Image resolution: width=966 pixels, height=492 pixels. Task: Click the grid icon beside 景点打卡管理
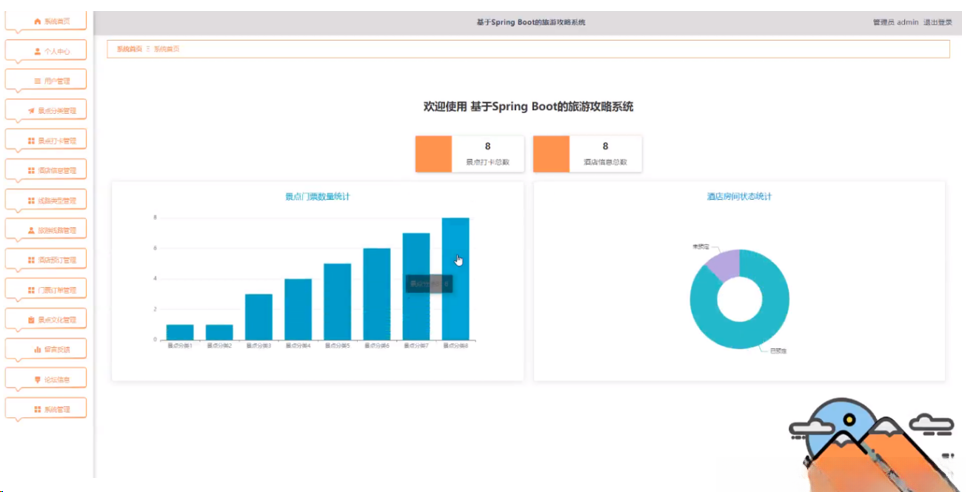(31, 140)
